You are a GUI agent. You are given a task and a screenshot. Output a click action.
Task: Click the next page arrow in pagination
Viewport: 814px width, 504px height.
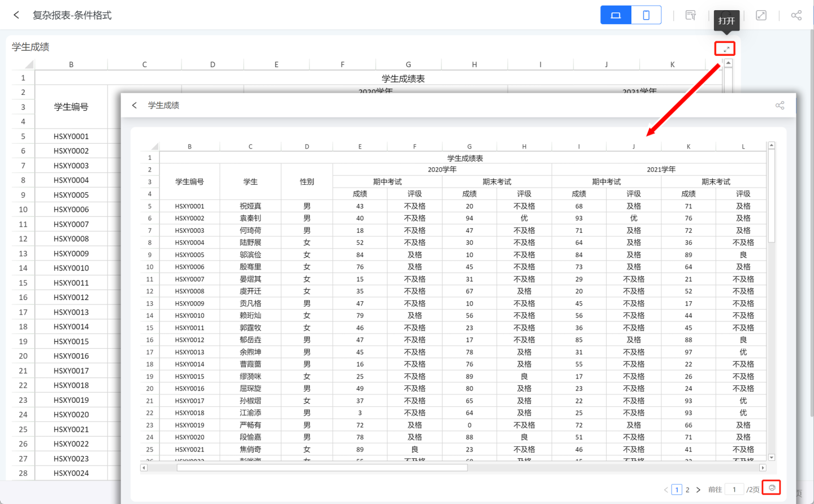click(x=698, y=490)
